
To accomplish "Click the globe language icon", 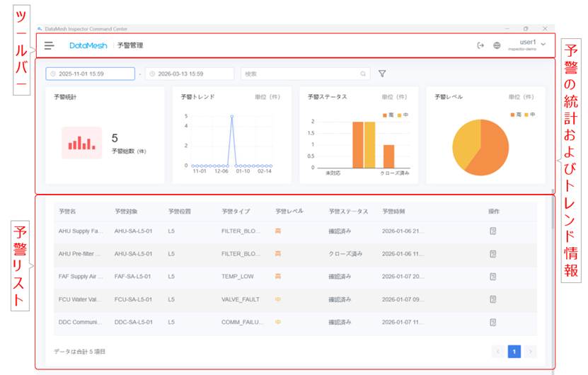I will click(x=497, y=45).
